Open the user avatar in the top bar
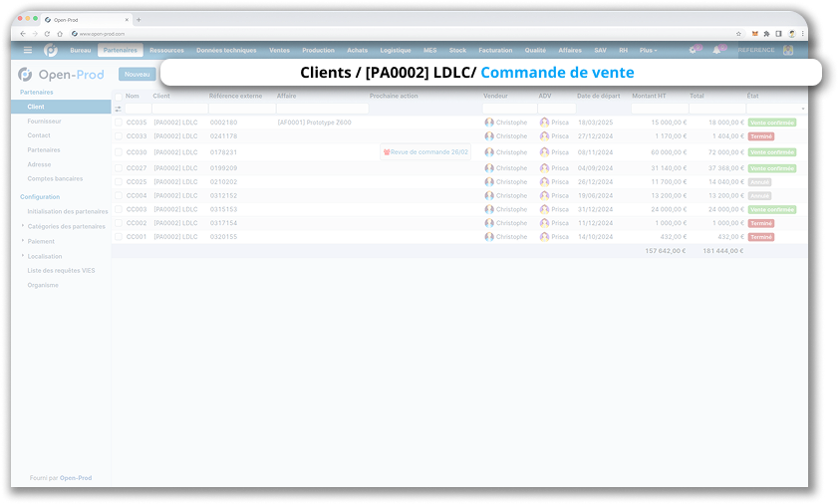Image resolution: width=839 pixels, height=504 pixels. click(x=787, y=50)
